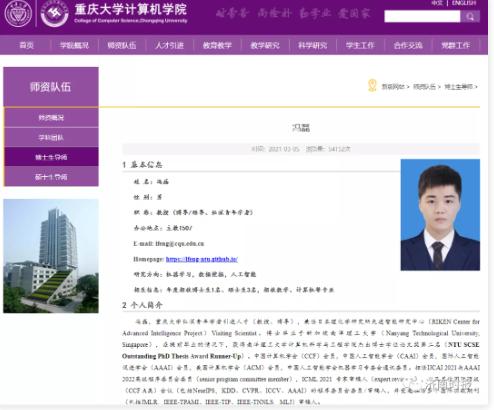The image size is (494, 410).
Task: Click 师资队伍 in the breadcrumb trail
Action: click(424, 87)
